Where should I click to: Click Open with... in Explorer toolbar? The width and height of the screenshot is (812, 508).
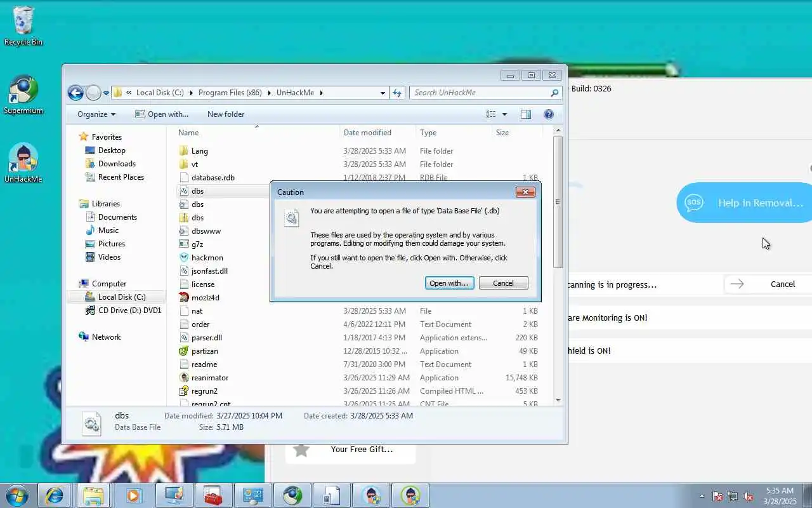point(162,114)
